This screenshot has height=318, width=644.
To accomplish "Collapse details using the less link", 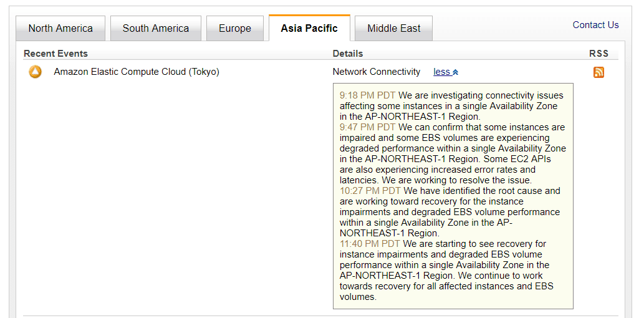I will click(x=441, y=72).
